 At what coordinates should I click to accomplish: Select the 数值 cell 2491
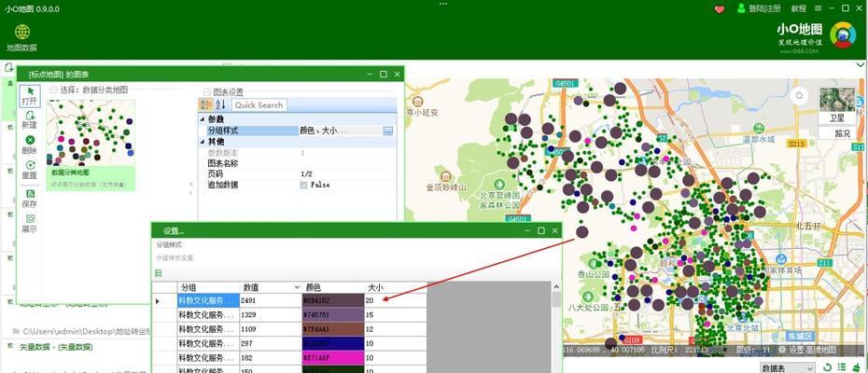271,300
